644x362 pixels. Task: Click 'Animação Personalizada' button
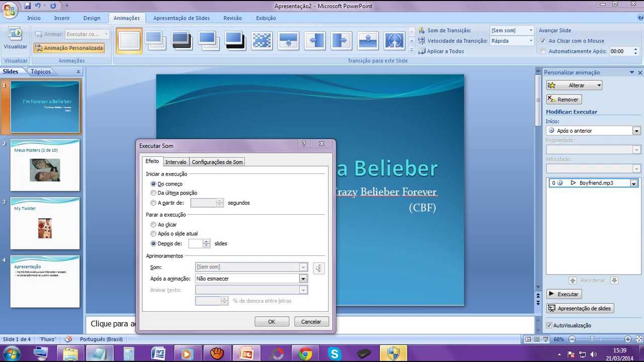point(69,48)
